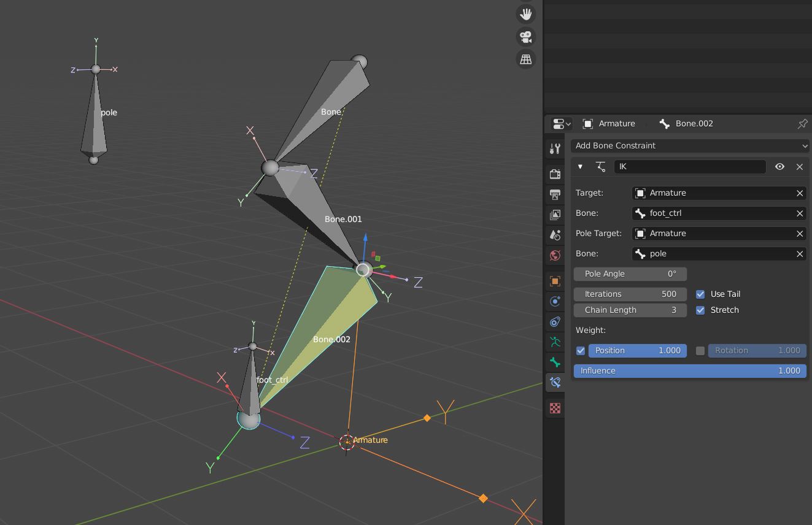Disable the Stretch checkbox
This screenshot has width=812, height=525.
click(x=700, y=310)
